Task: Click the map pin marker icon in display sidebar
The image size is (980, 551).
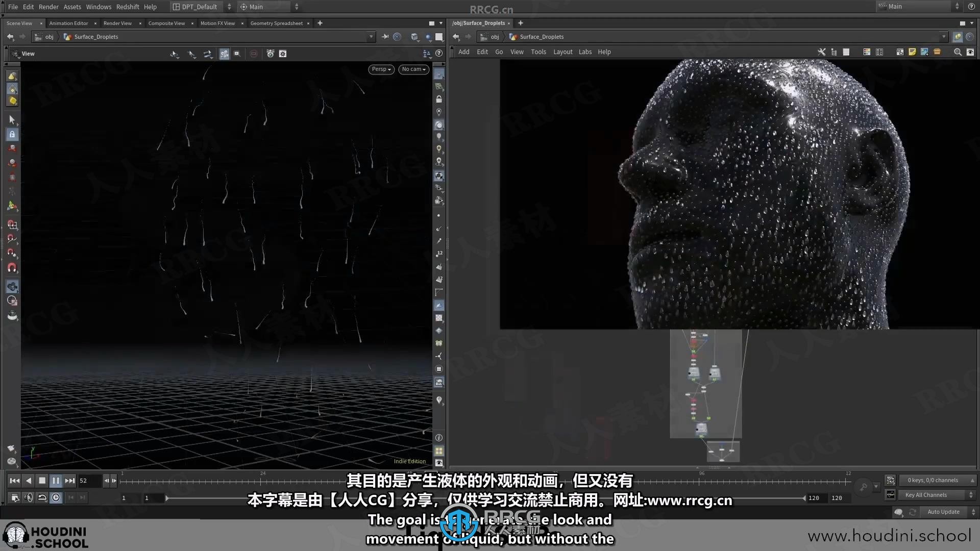Action: [x=439, y=400]
